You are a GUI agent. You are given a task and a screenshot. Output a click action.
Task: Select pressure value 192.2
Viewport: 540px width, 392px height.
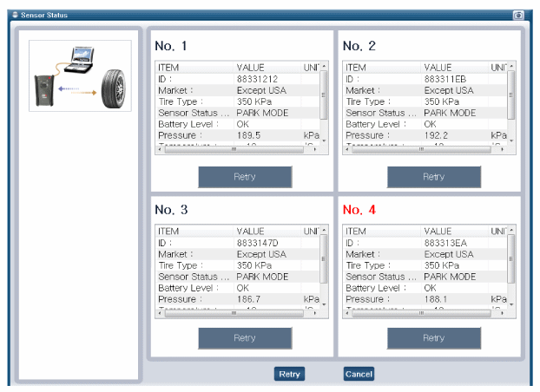(x=436, y=135)
